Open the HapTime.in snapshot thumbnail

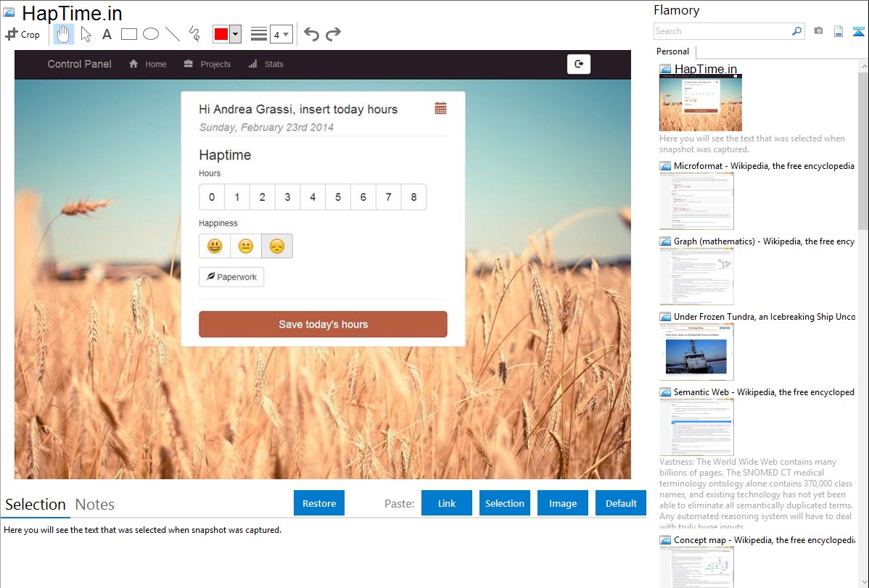(x=701, y=103)
